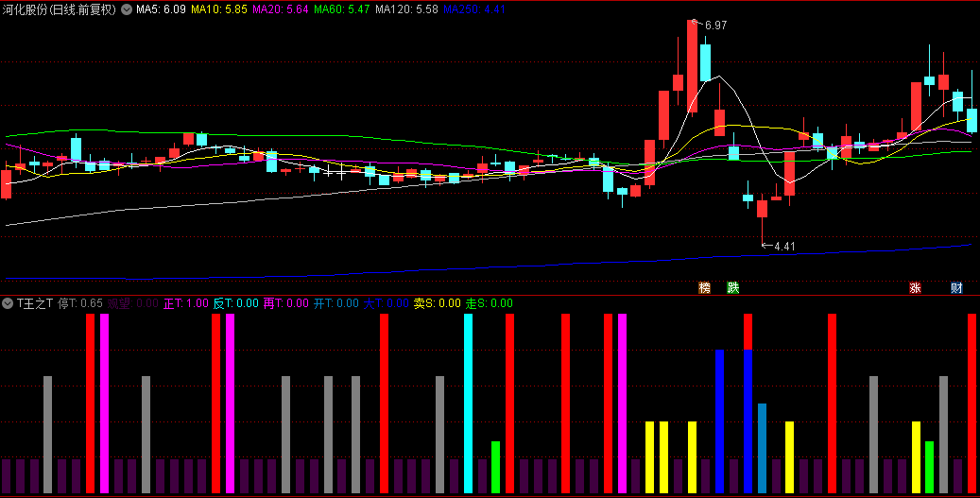Click the 反T: 0.00 indicator value

point(235,303)
